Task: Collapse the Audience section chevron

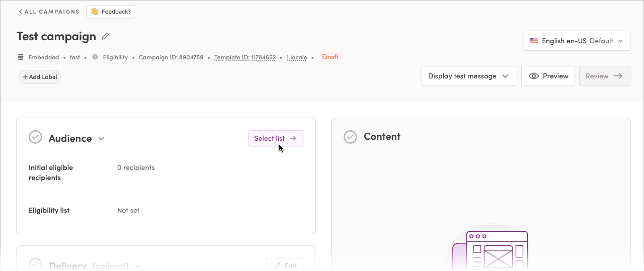Action: (x=101, y=139)
